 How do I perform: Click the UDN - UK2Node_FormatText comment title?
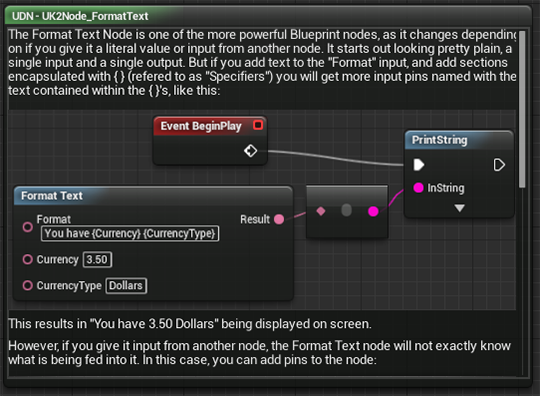coord(80,16)
